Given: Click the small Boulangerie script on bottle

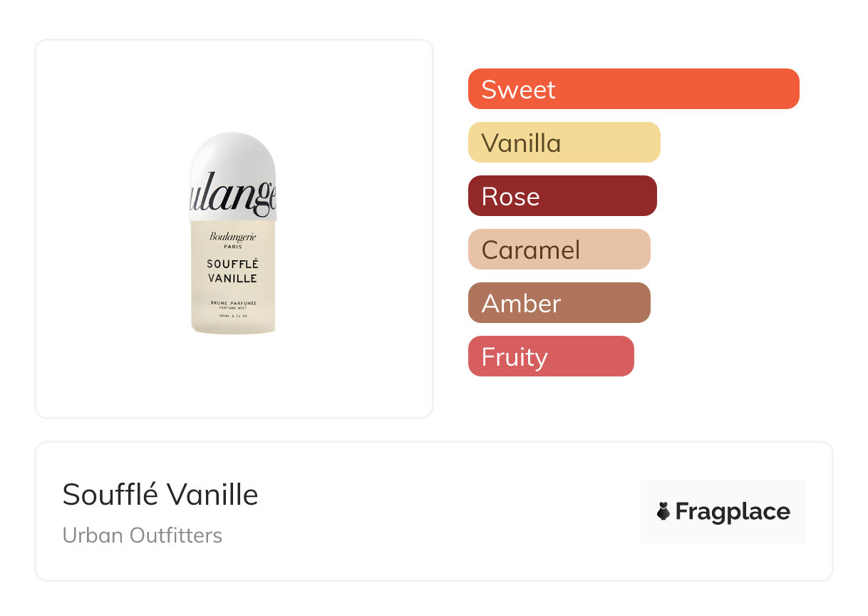Looking at the screenshot, I should pyautogui.click(x=233, y=237).
